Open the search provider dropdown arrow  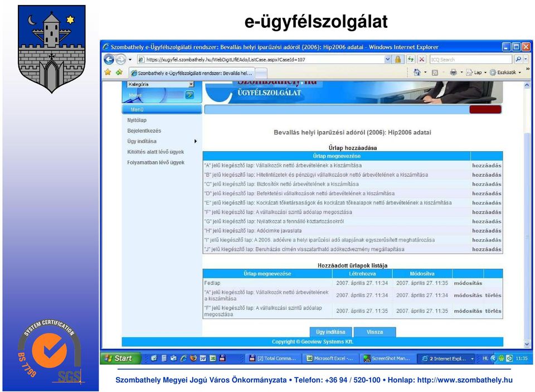click(x=526, y=60)
